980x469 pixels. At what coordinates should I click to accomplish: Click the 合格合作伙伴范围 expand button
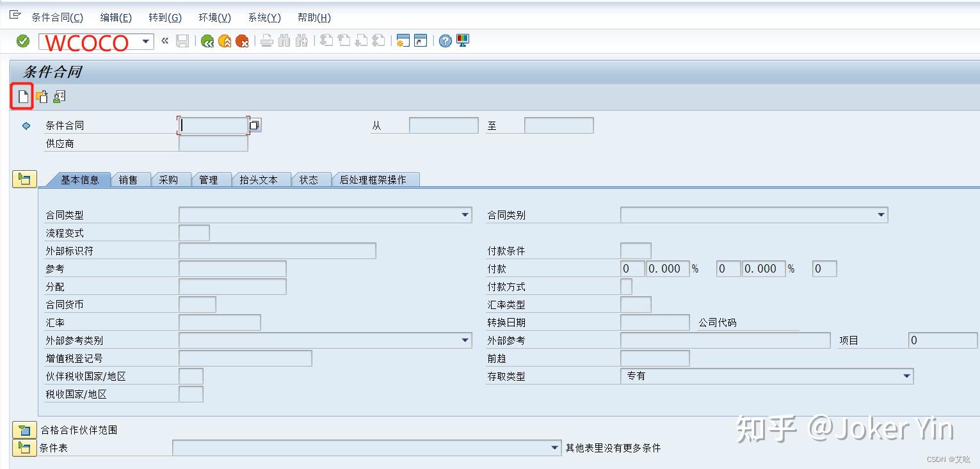[24, 431]
